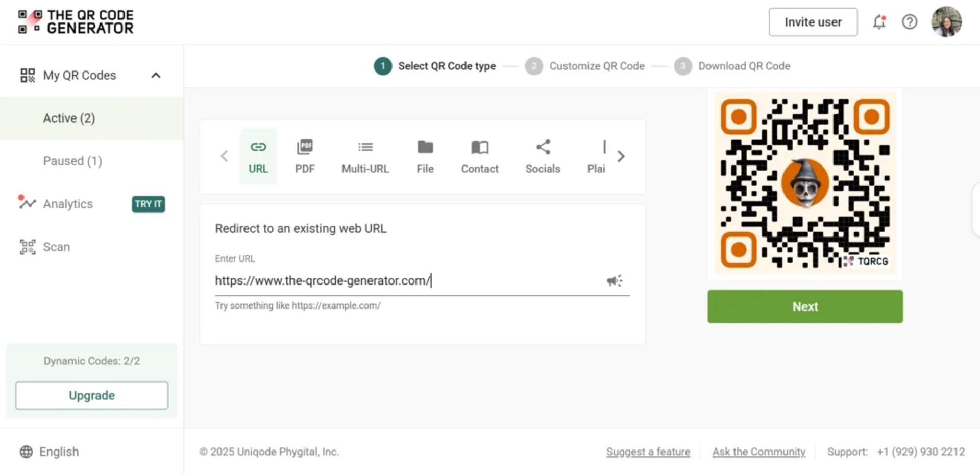The height and width of the screenshot is (474, 980).
Task: Click the megaphone icon in URL field
Action: click(x=615, y=280)
